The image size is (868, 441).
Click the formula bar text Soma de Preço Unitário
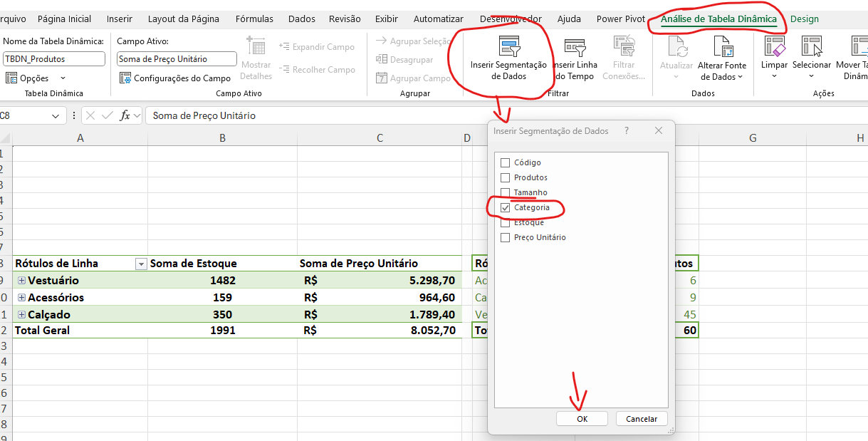(x=204, y=115)
